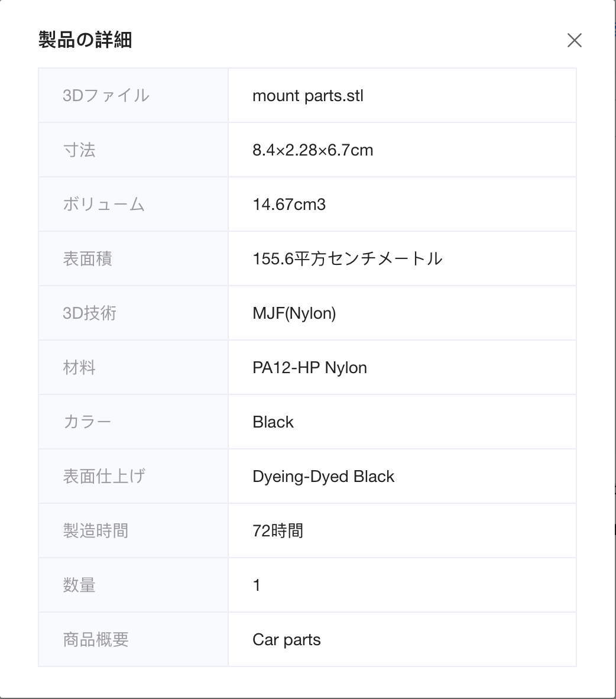The width and height of the screenshot is (616, 699).
Task: Click the surface area value 155.6平方センチメートル
Action: coord(347,258)
